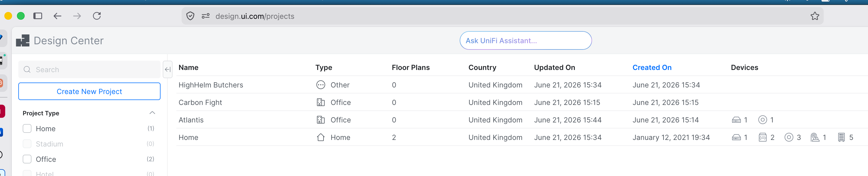Click the access point icon in Atlantis row

click(x=762, y=120)
